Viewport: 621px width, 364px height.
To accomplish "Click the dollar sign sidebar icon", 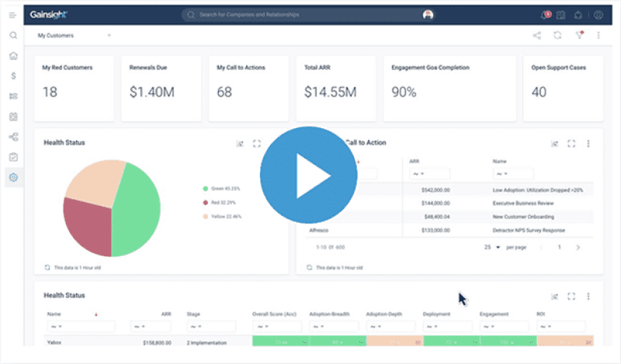I will point(13,76).
